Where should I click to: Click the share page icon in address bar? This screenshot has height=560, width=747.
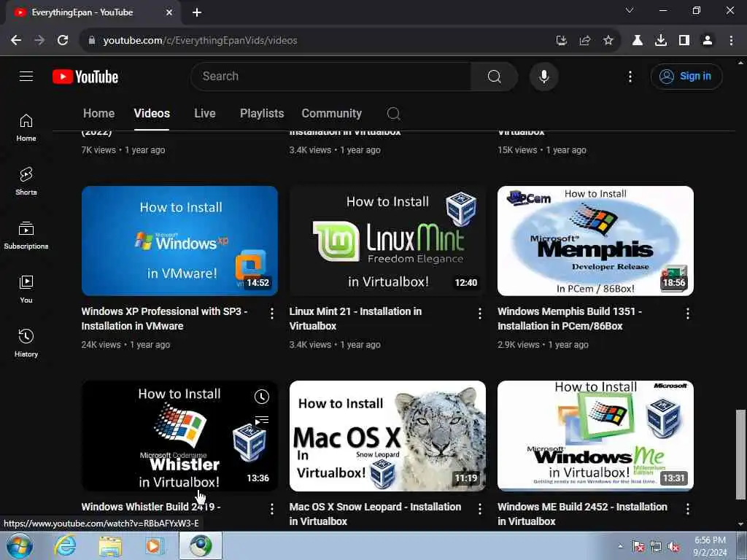pos(584,41)
